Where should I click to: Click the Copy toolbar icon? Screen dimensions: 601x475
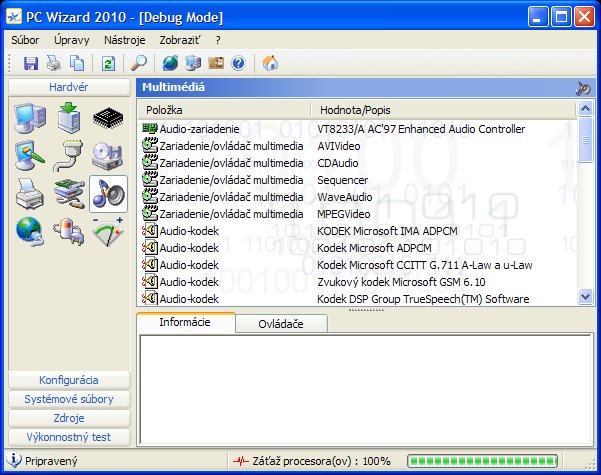point(77,63)
